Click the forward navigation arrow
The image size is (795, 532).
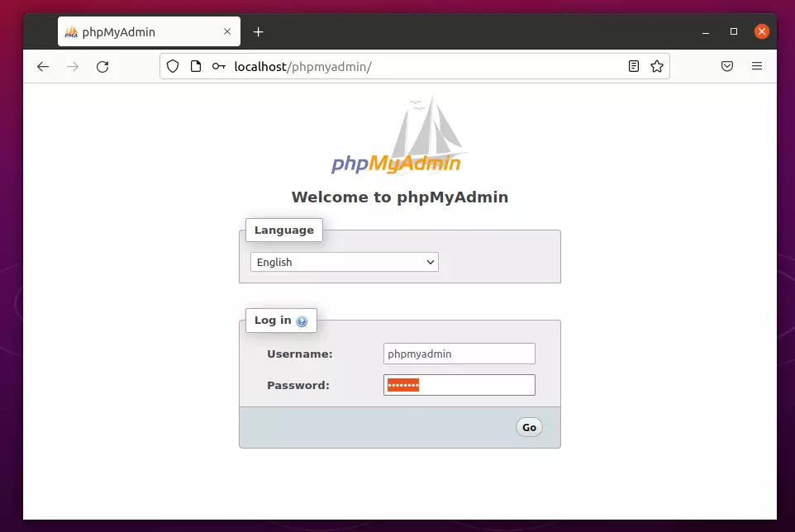click(73, 66)
